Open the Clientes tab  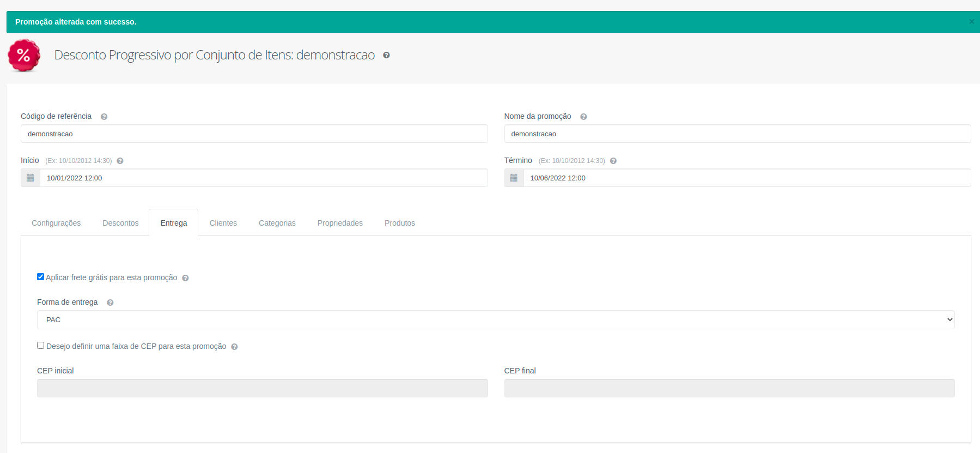223,223
